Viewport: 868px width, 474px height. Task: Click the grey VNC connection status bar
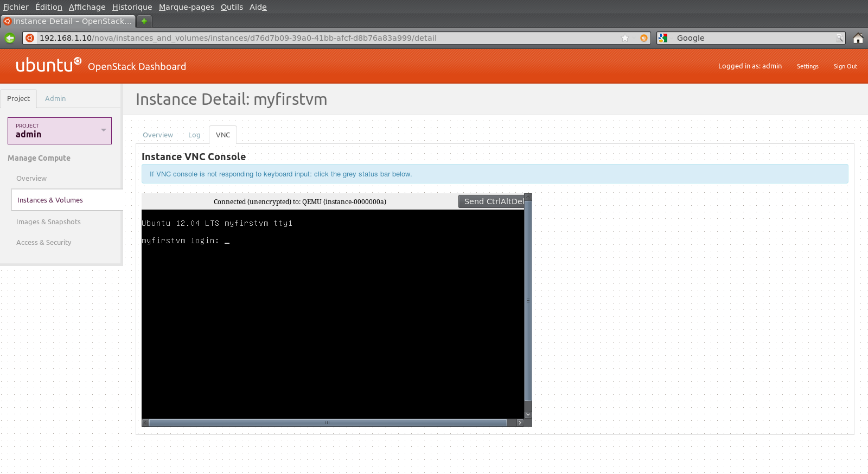[299, 202]
